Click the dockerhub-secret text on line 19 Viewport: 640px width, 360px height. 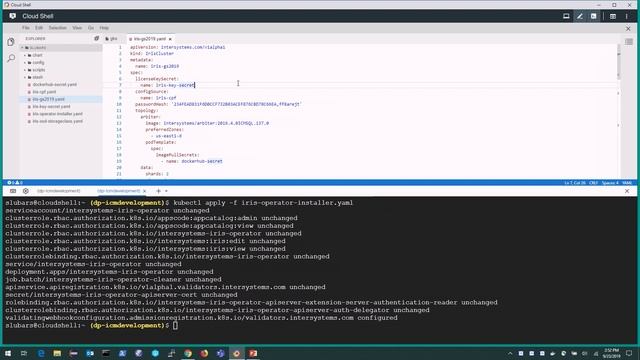pos(202,161)
